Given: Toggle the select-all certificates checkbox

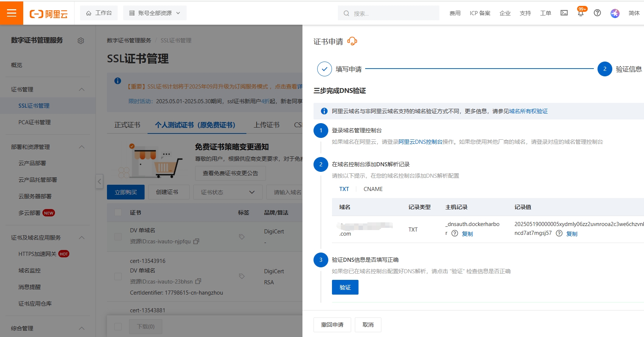Looking at the screenshot, I should 118,212.
